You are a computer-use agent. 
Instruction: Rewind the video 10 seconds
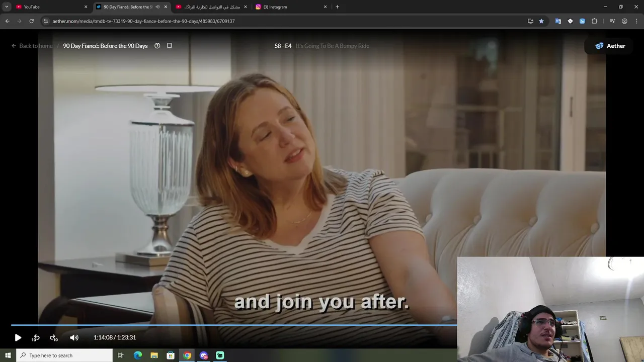tap(36, 338)
